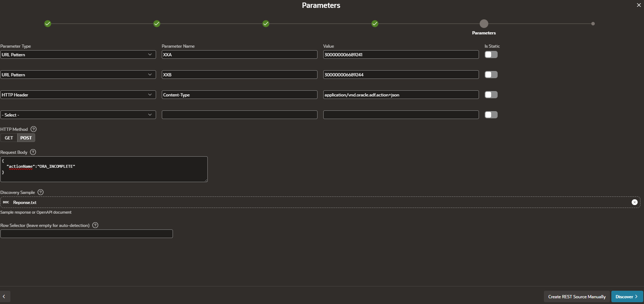Click the final wizard step dot
Viewport: 644px width, 304px height.
[593, 24]
